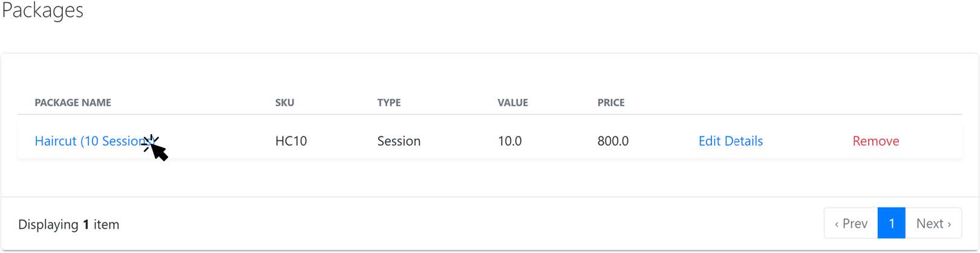The height and width of the screenshot is (253, 980).
Task: Select the 800.0 price cell
Action: point(613,141)
